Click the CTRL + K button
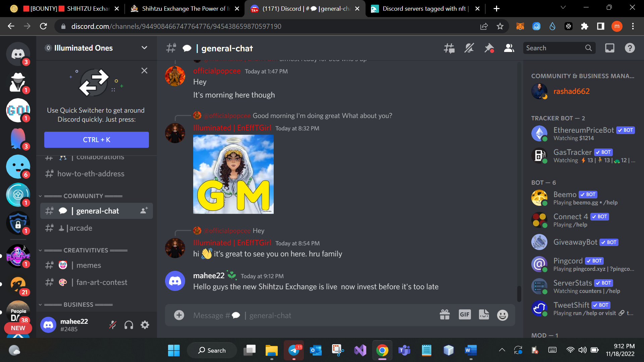 tap(97, 140)
